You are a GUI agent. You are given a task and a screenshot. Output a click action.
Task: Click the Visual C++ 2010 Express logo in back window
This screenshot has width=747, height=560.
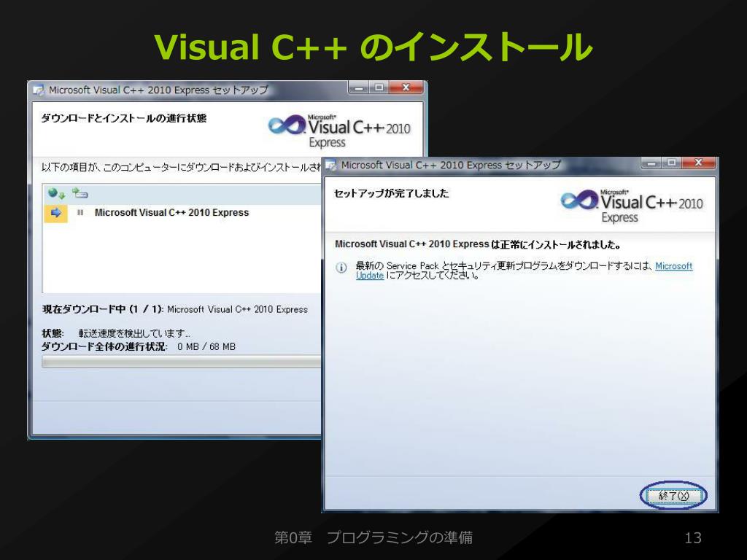tap(339, 131)
